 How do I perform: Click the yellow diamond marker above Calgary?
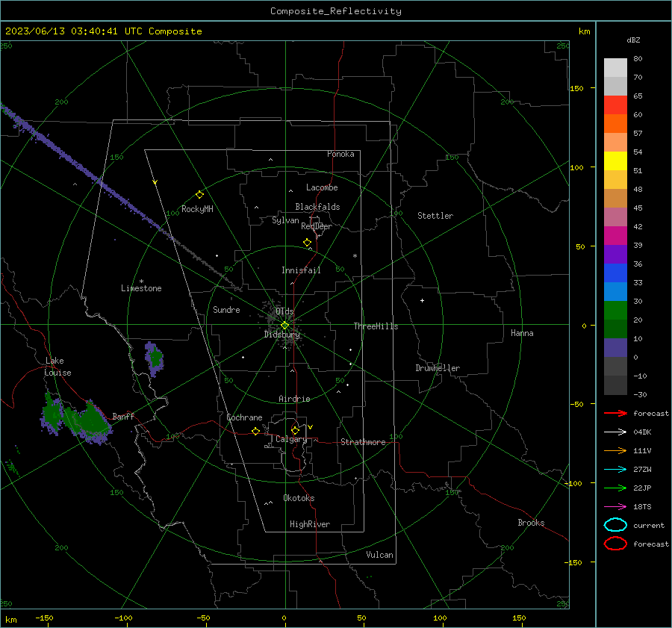pyautogui.click(x=295, y=430)
